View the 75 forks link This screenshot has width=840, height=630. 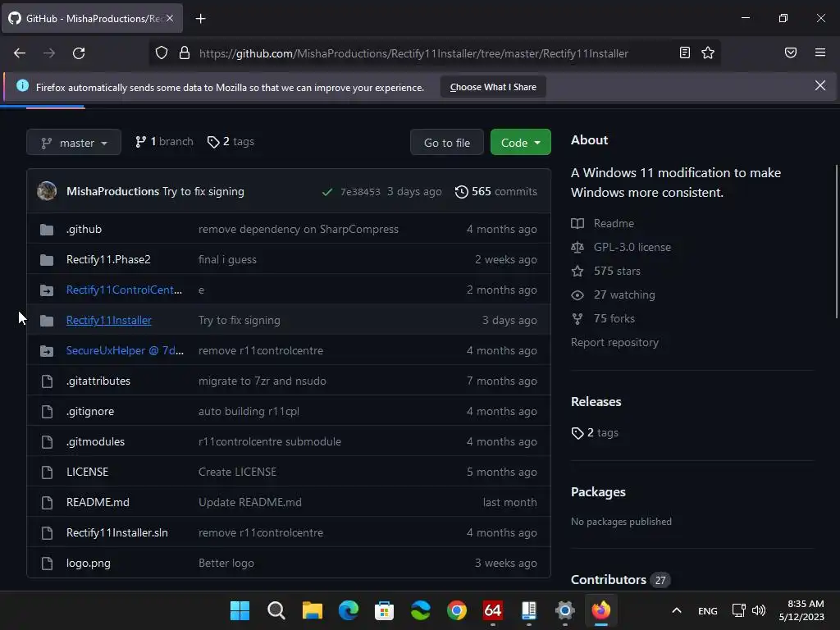pos(614,319)
